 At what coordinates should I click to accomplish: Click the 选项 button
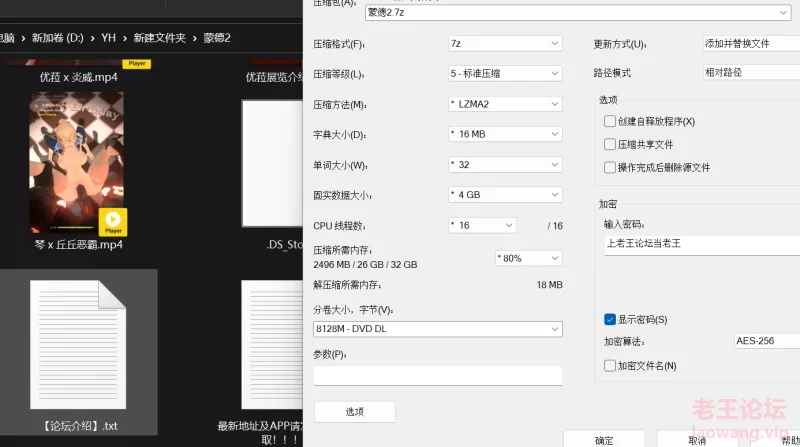(x=354, y=411)
